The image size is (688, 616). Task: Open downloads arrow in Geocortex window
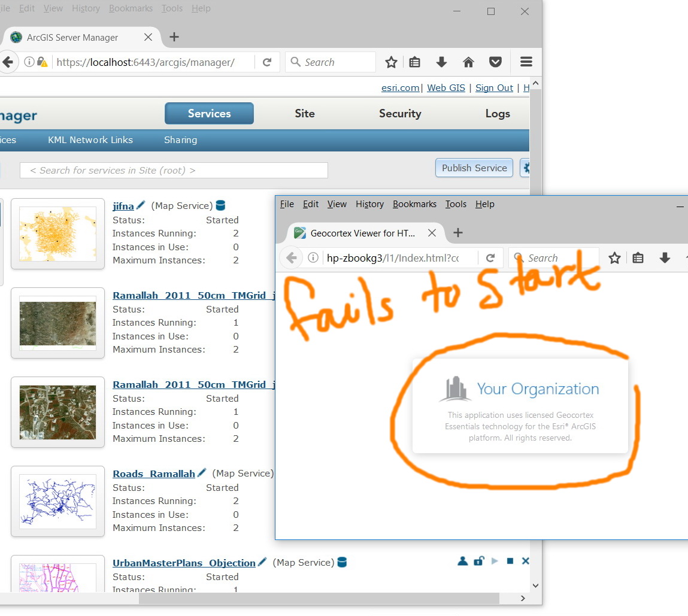665,258
